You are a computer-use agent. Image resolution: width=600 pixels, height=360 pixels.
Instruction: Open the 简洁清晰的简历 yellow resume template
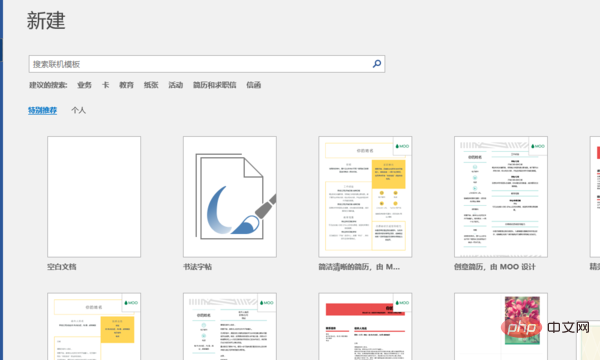(x=365, y=197)
